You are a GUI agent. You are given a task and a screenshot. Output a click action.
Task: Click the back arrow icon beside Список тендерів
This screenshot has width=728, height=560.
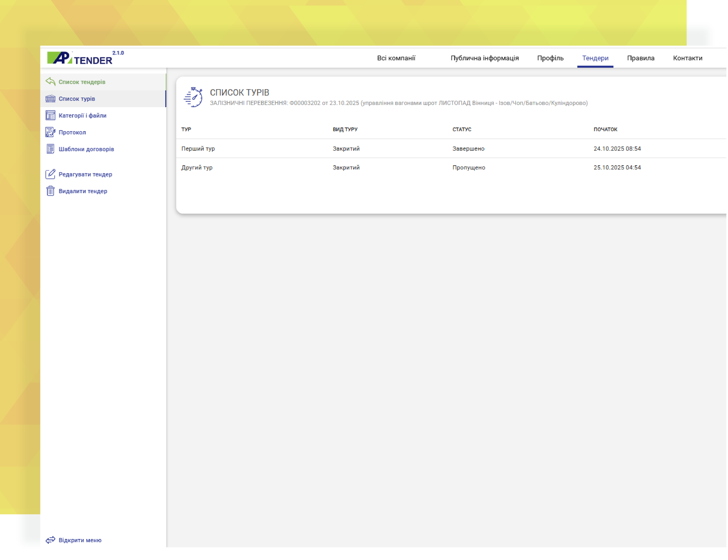click(50, 82)
